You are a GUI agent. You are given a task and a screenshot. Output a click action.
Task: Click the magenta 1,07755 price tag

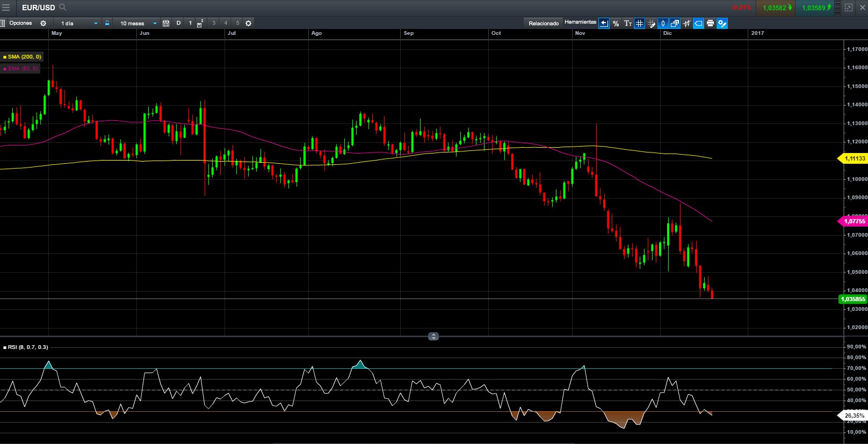852,221
